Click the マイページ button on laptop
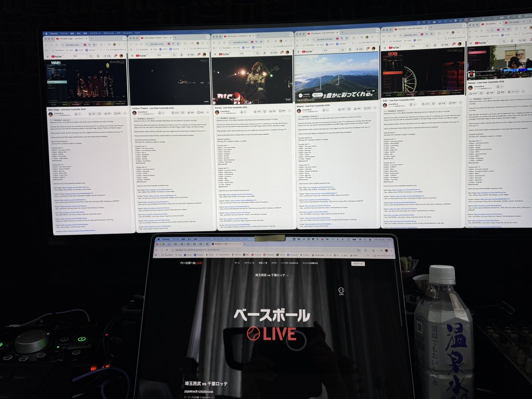The height and width of the screenshot is (399, 532). click(x=358, y=263)
